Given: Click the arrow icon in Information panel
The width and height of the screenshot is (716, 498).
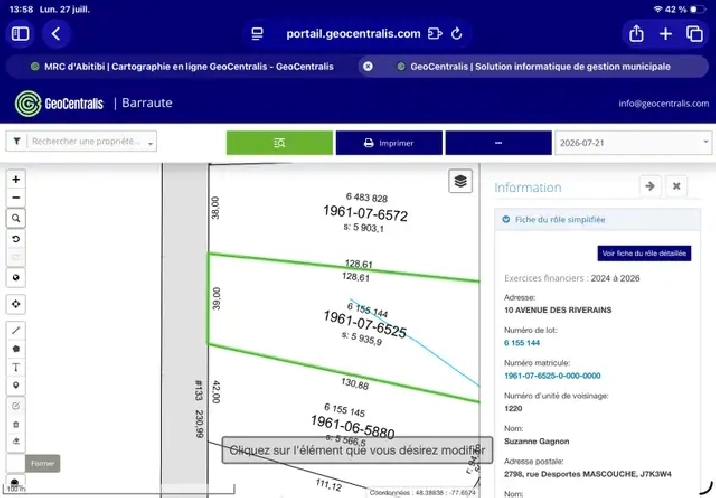Looking at the screenshot, I should coord(650,186).
